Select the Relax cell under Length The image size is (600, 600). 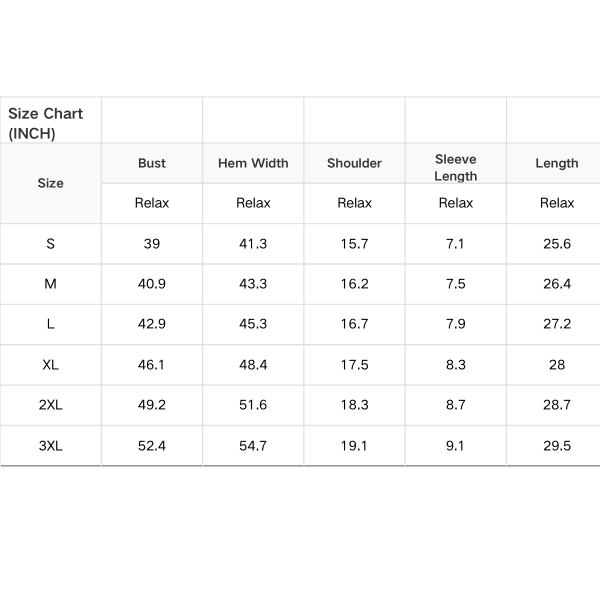click(x=557, y=203)
